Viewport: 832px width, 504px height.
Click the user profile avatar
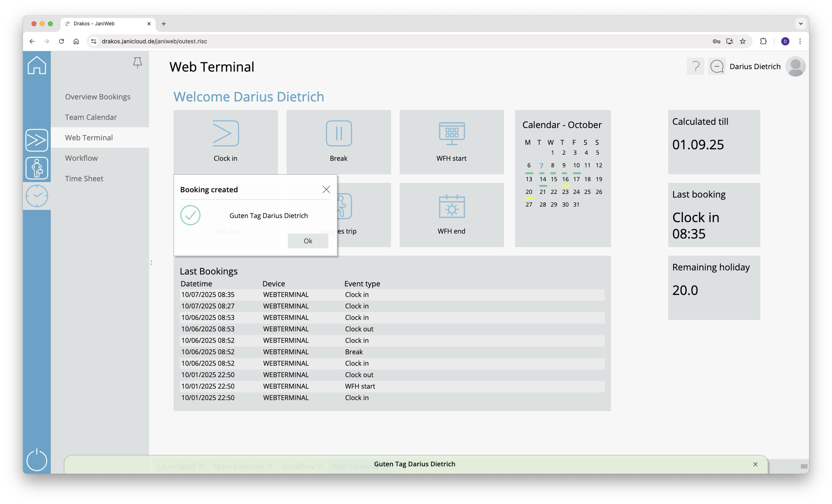[795, 66]
